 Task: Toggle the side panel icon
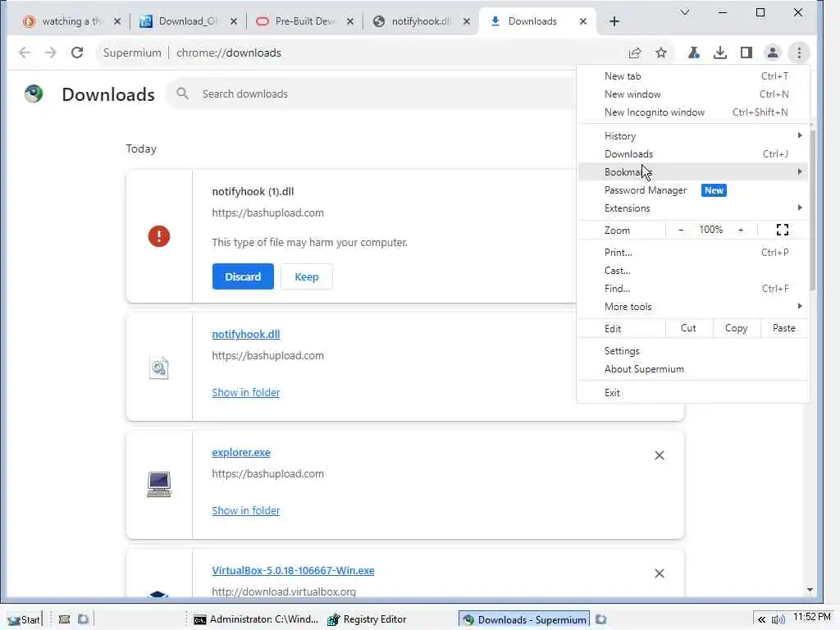click(x=746, y=52)
